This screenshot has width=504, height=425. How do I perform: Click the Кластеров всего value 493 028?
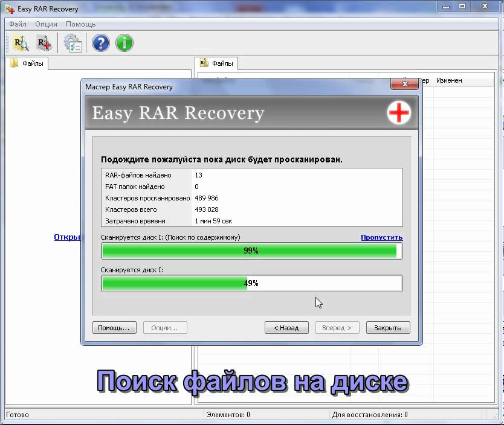[x=206, y=209]
